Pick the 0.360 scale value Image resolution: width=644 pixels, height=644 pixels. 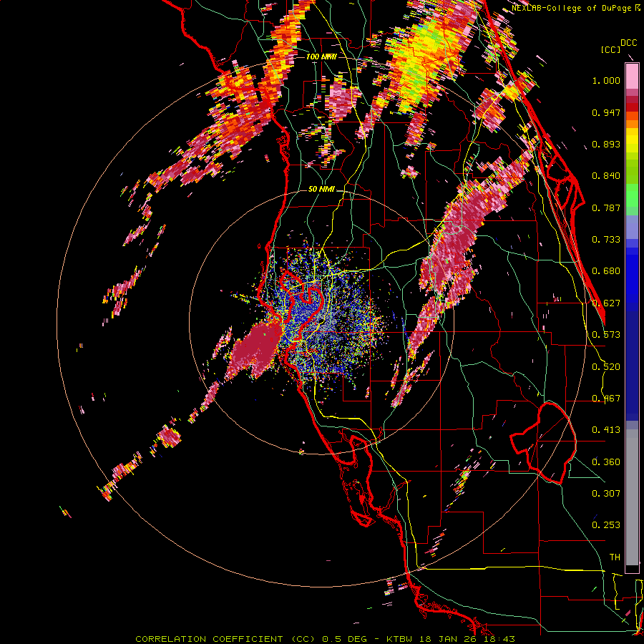click(606, 462)
